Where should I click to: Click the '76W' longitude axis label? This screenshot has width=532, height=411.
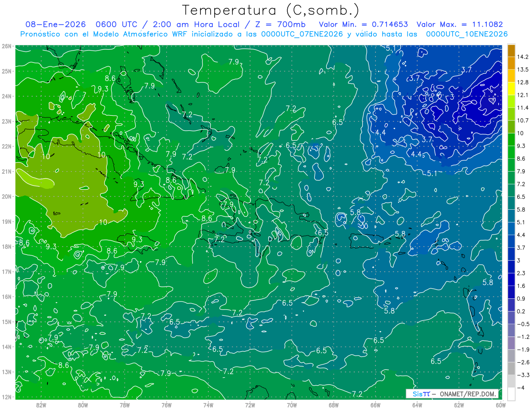pyautogui.click(x=166, y=405)
